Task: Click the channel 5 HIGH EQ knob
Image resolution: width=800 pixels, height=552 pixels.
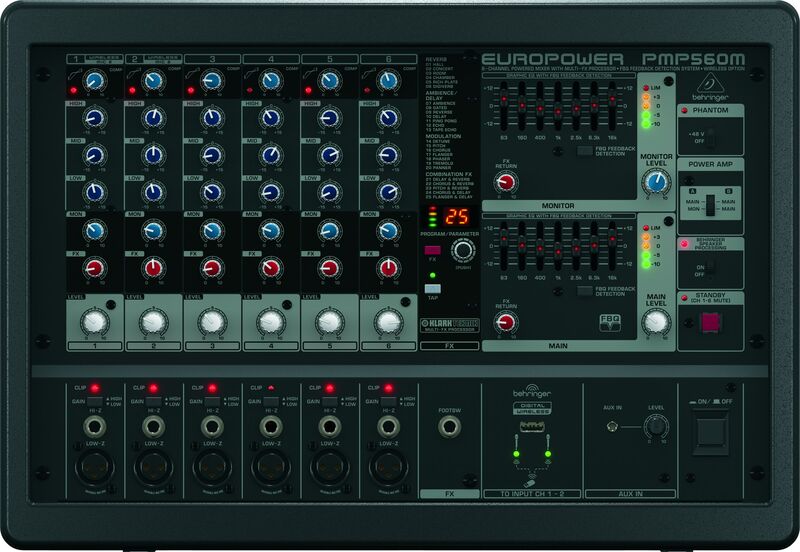Action: click(x=330, y=118)
